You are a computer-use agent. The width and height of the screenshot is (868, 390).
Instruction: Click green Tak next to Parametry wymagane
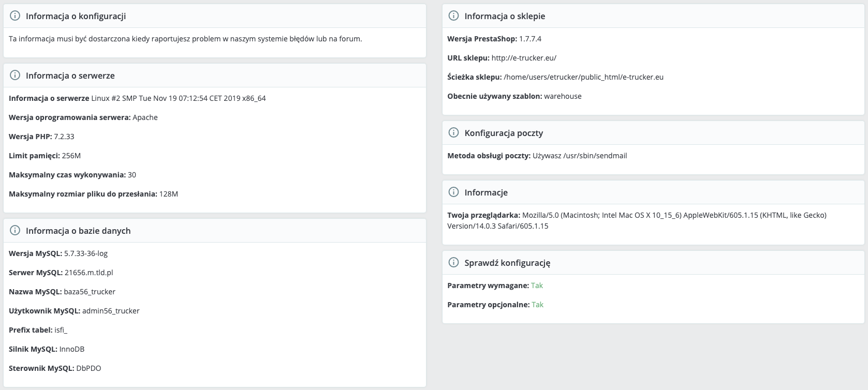pos(537,286)
